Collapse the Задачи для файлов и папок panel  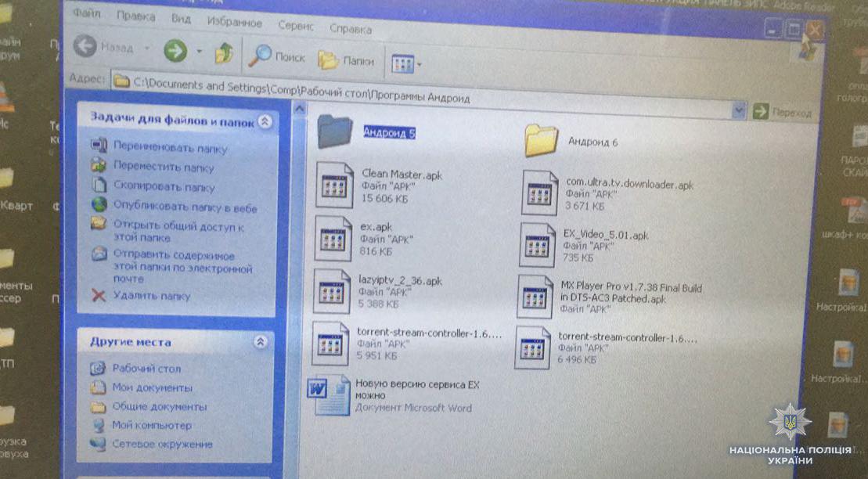(x=265, y=121)
